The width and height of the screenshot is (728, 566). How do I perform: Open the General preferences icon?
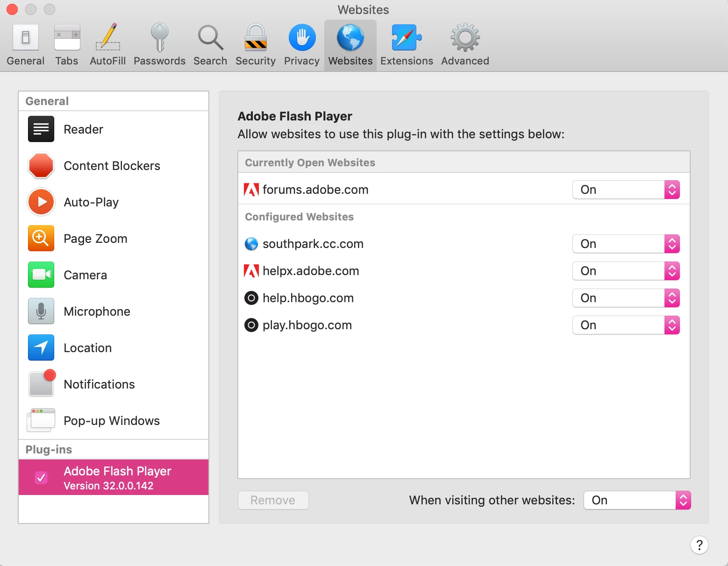coord(26,37)
